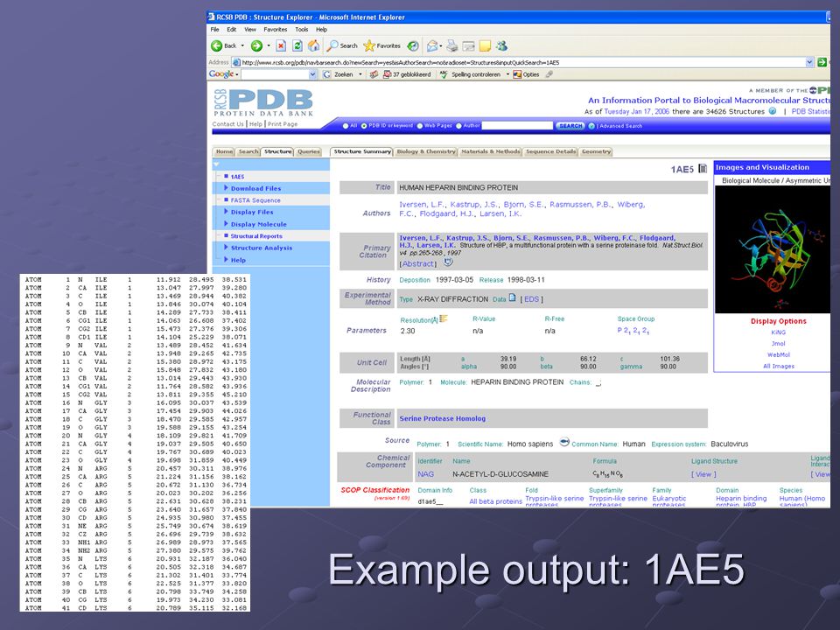The width and height of the screenshot is (840, 630).
Task: Switch to Materials & Methods tab
Action: [491, 151]
